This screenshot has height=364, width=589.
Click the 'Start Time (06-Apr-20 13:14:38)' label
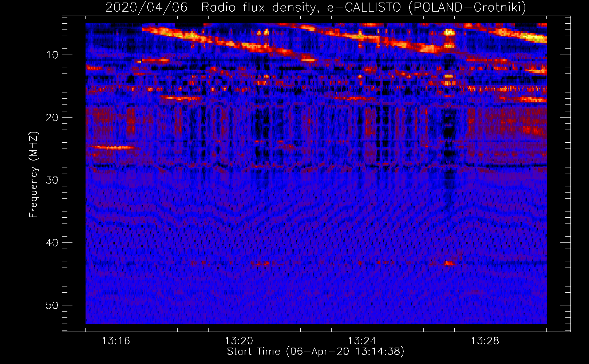(x=316, y=352)
